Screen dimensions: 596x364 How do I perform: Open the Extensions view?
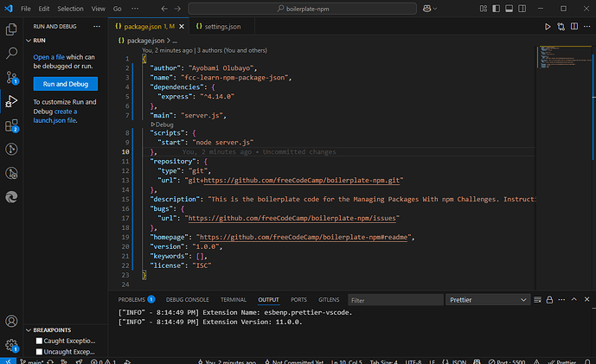click(11, 125)
